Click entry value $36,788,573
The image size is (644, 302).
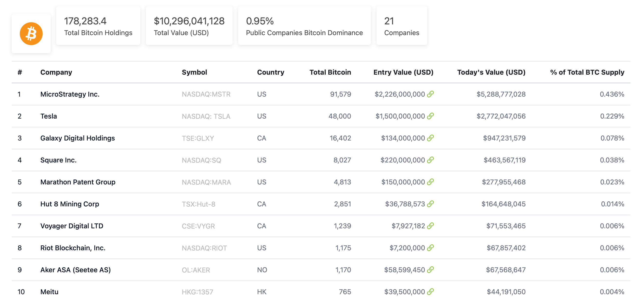405,204
